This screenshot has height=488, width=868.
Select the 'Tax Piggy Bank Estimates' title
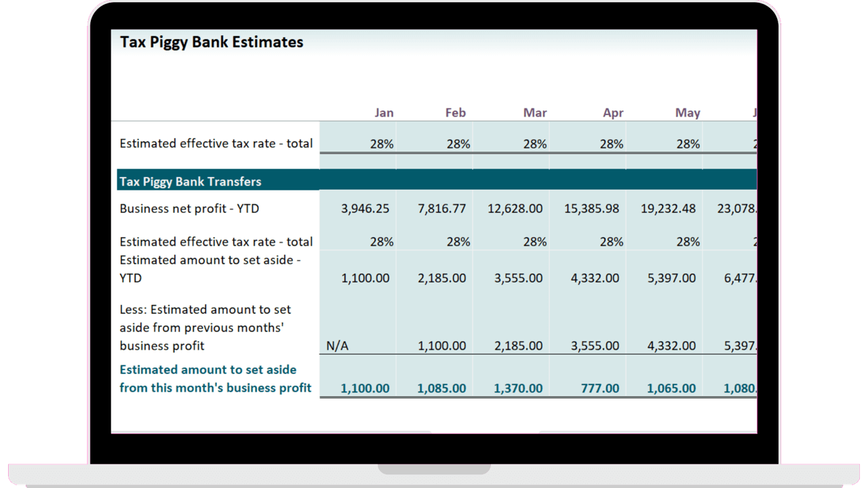212,42
